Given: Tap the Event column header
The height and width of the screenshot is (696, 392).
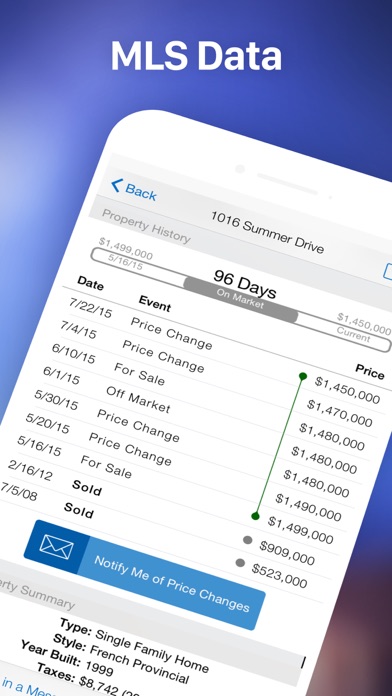Looking at the screenshot, I should (x=154, y=303).
